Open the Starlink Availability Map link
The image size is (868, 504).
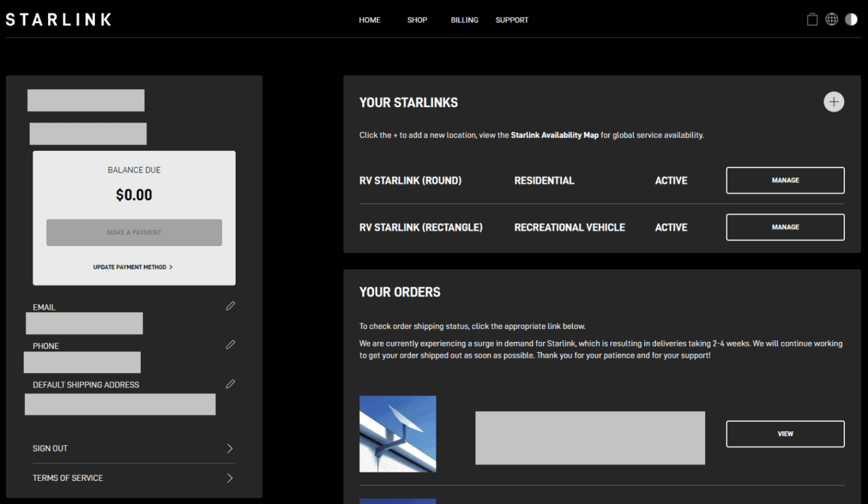pyautogui.click(x=554, y=135)
